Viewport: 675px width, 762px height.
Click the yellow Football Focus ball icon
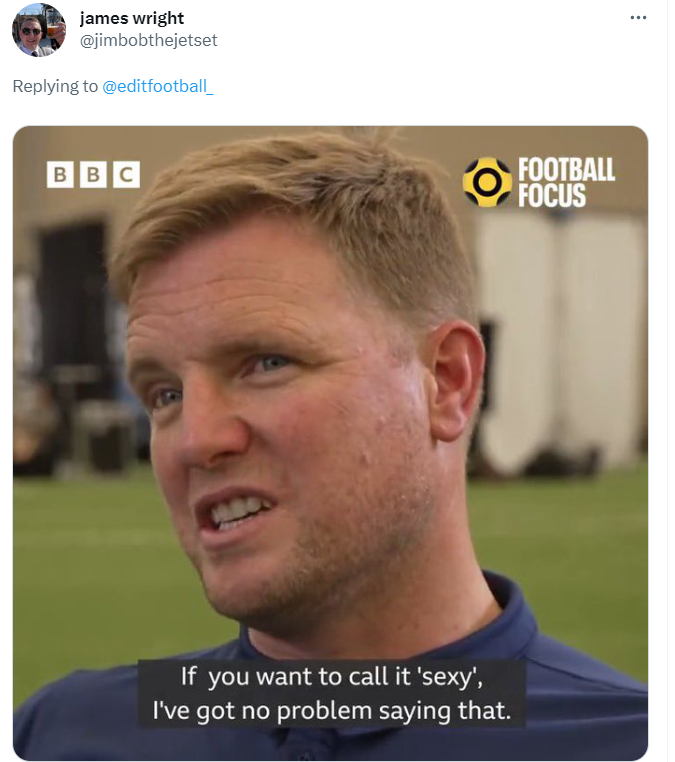pos(487,182)
